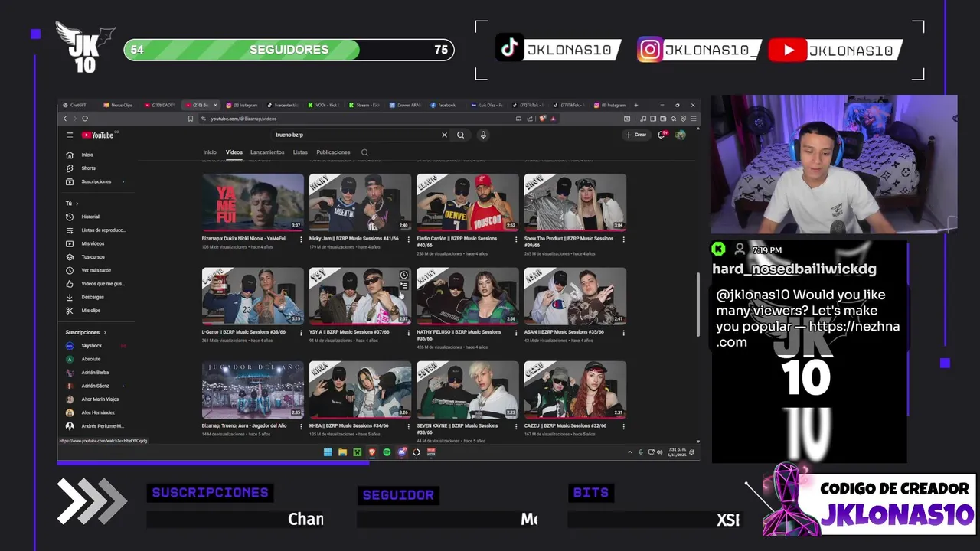
Task: Click the browser address bar URL
Action: [x=243, y=119]
